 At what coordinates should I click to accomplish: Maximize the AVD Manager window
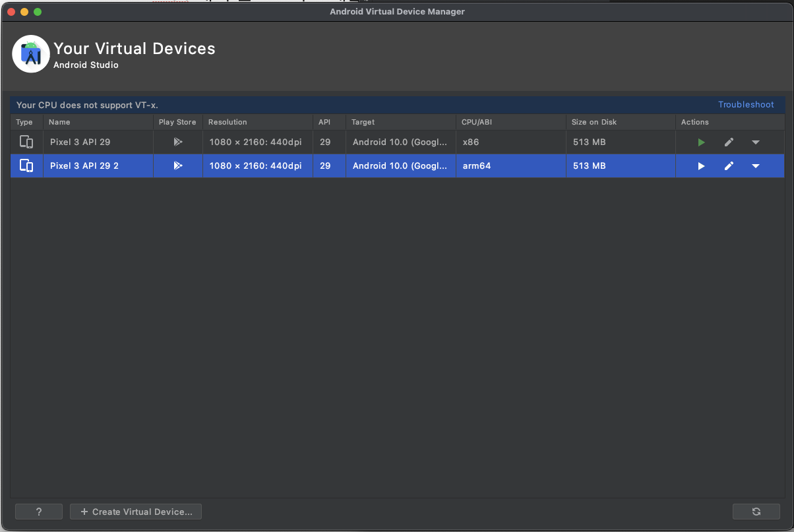pyautogui.click(x=38, y=12)
